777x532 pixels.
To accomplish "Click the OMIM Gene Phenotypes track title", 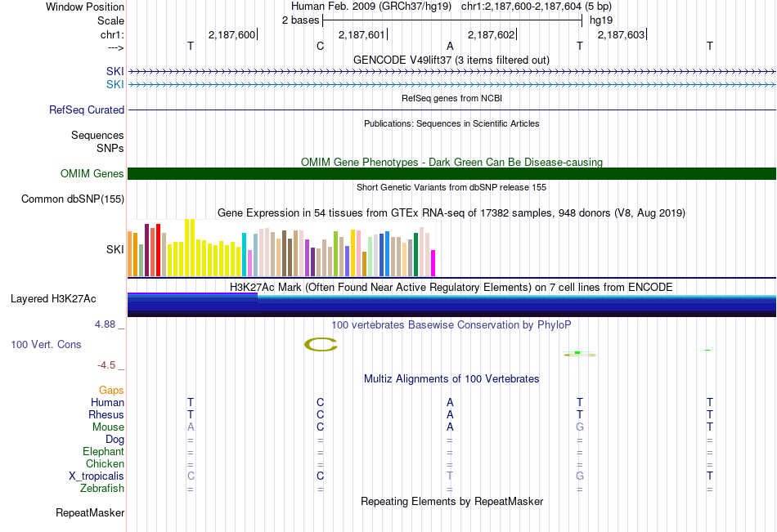I will (x=451, y=162).
